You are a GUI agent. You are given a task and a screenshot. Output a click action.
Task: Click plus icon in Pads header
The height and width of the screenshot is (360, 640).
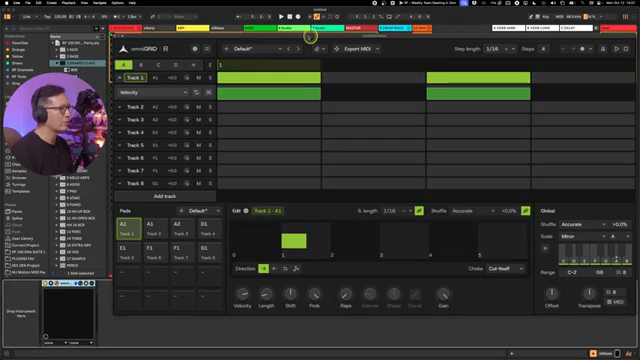pyautogui.click(x=181, y=211)
